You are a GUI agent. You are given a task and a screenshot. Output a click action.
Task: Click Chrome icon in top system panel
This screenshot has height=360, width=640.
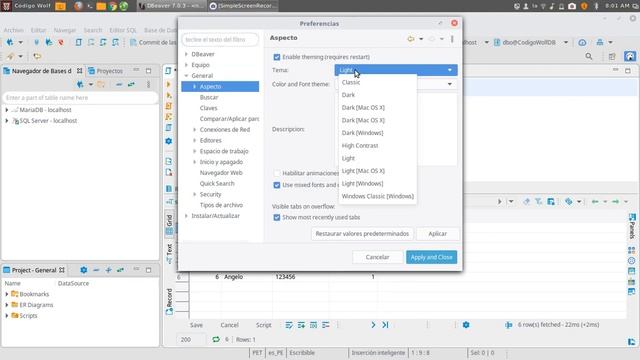113,6
